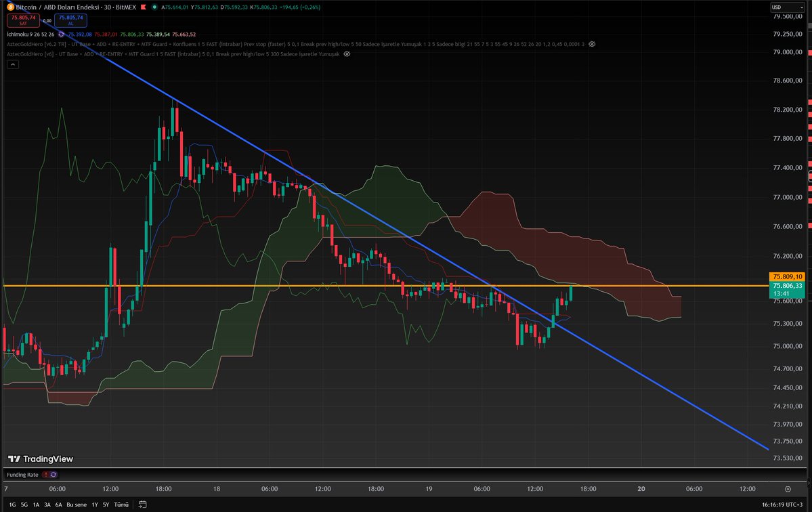Click the 75.000,00 price axis label
Screen dimensions: 812x512
(787, 346)
